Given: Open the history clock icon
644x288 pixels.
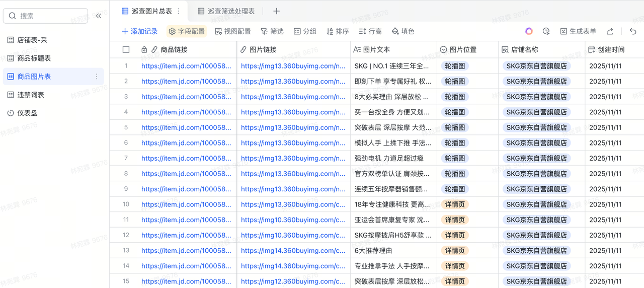Looking at the screenshot, I should click(x=546, y=31).
